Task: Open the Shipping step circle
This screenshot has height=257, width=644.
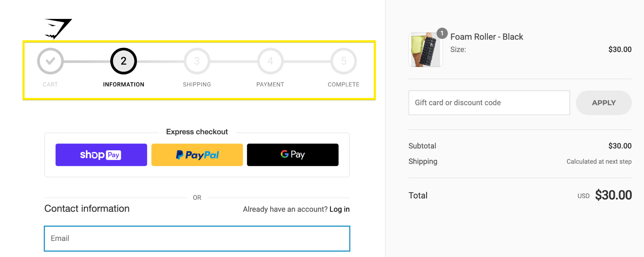Action: tap(197, 61)
